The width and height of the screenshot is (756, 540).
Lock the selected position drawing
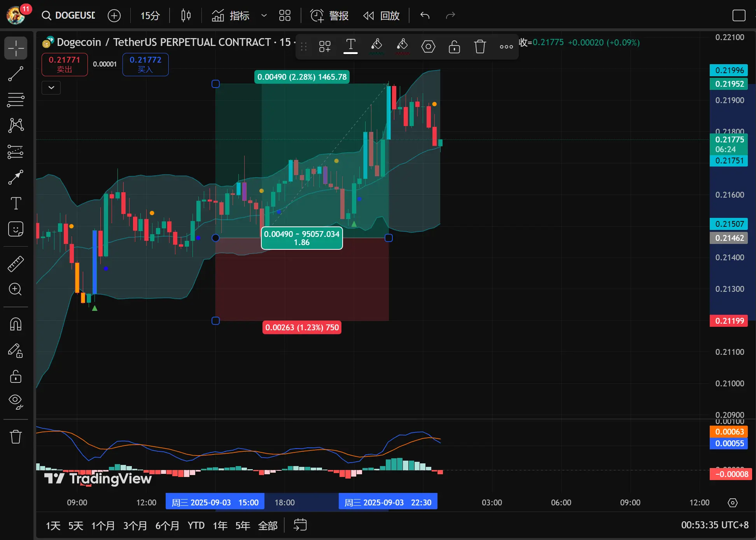(x=454, y=47)
